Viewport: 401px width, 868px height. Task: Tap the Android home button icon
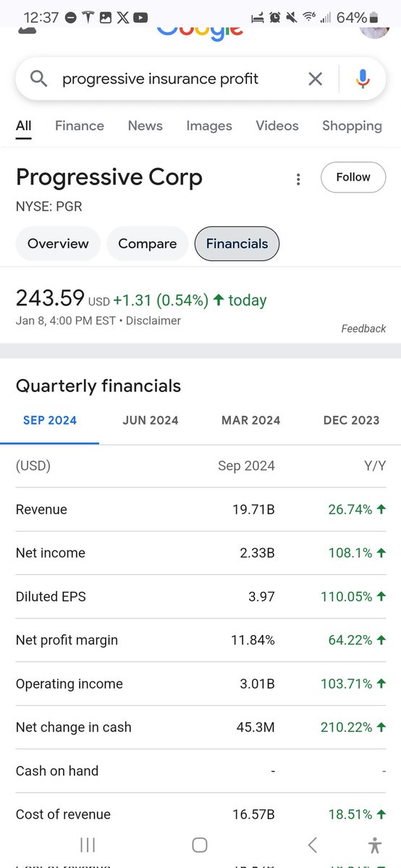point(200,844)
